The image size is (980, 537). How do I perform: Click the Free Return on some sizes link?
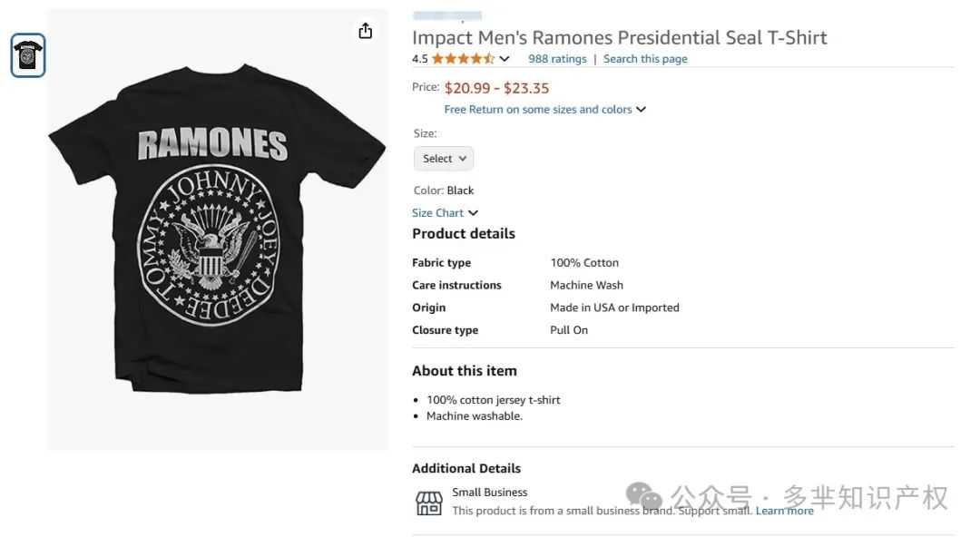538,110
